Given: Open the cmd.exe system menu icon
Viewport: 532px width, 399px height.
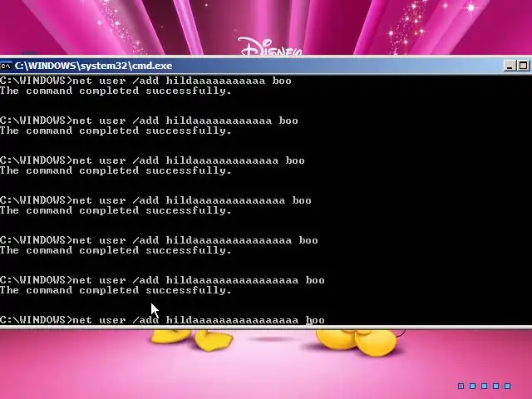Looking at the screenshot, I should coord(6,66).
